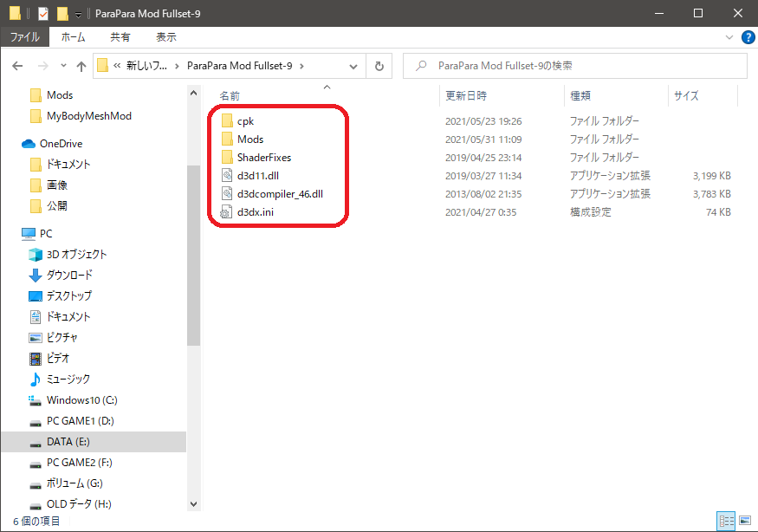The image size is (758, 532).
Task: Click the 構成設定 type cell
Action: click(590, 212)
